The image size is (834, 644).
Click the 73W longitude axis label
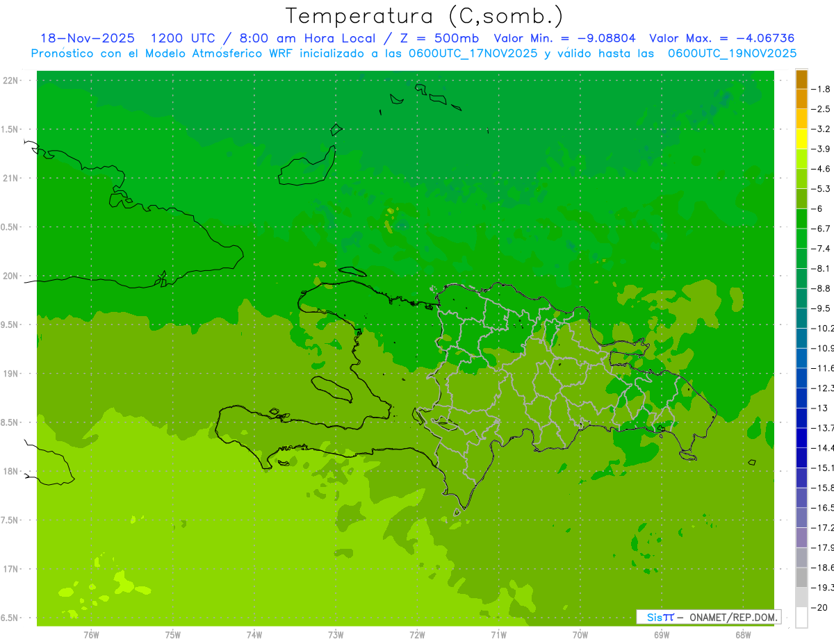[336, 635]
